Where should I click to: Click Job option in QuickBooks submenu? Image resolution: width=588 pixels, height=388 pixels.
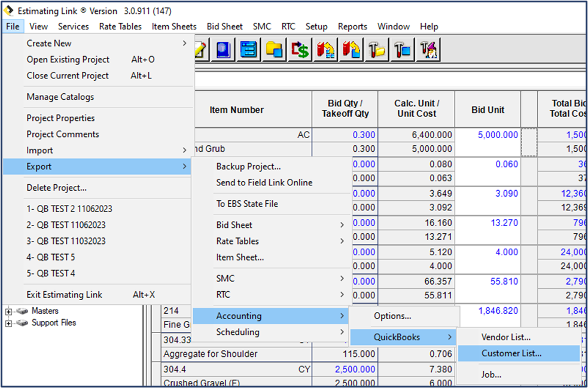[x=492, y=374]
